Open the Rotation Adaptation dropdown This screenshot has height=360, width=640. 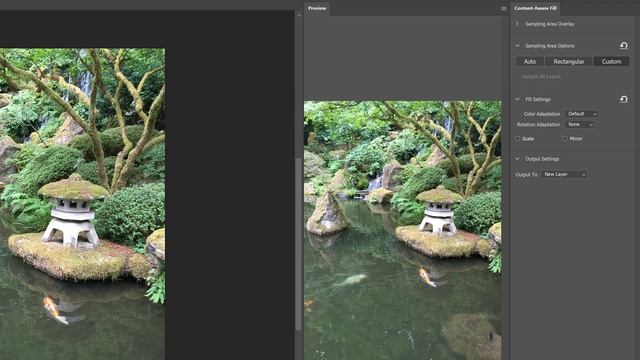(x=580, y=124)
